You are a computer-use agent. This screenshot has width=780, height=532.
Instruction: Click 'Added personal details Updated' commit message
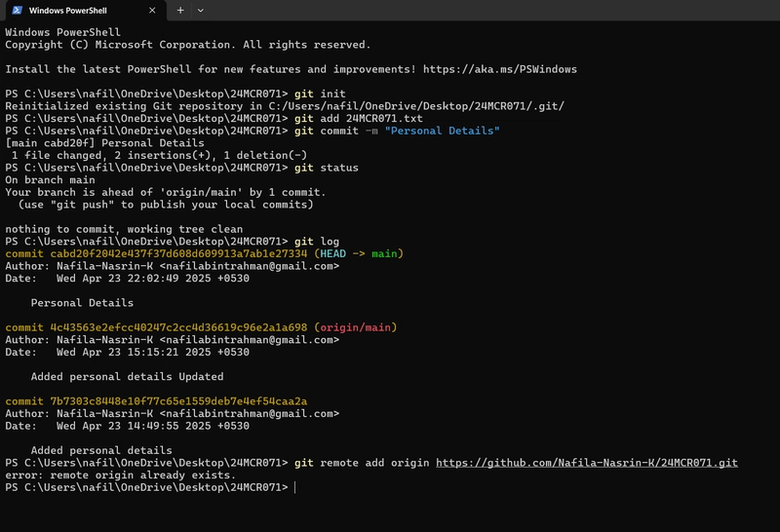coord(127,377)
